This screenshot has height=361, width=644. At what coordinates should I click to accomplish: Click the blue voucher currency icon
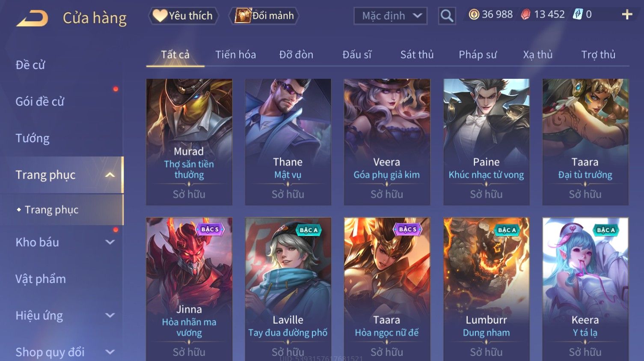pos(578,15)
